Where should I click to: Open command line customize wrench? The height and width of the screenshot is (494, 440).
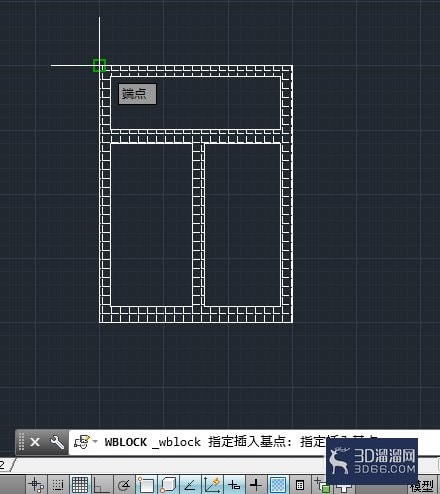click(x=57, y=442)
